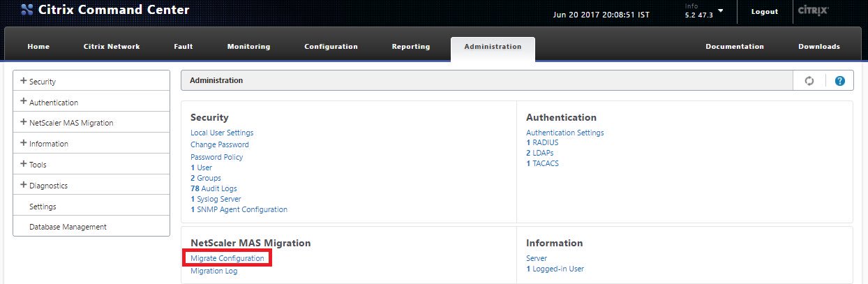Open the 2 Groups link
868x284 pixels.
tap(206, 178)
